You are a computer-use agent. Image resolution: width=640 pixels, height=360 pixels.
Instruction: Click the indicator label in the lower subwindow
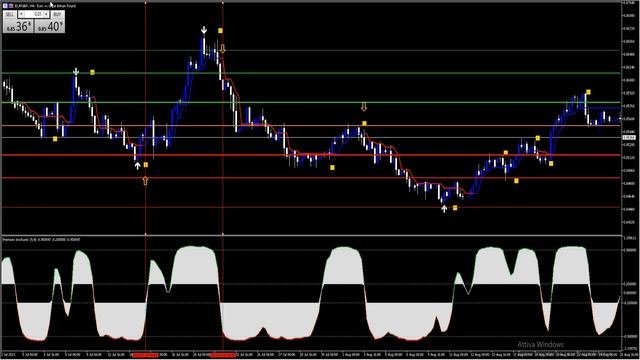41,240
